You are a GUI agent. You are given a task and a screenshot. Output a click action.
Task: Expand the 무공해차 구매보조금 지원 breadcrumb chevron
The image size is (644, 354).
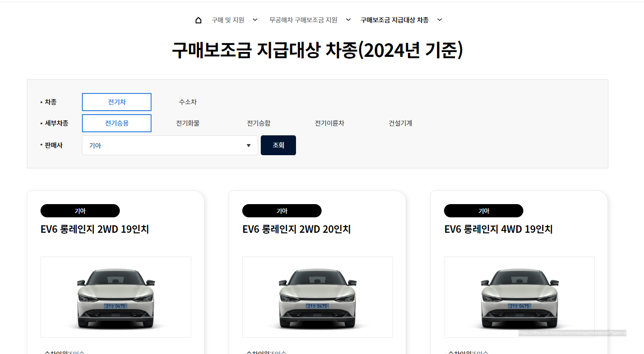click(348, 20)
